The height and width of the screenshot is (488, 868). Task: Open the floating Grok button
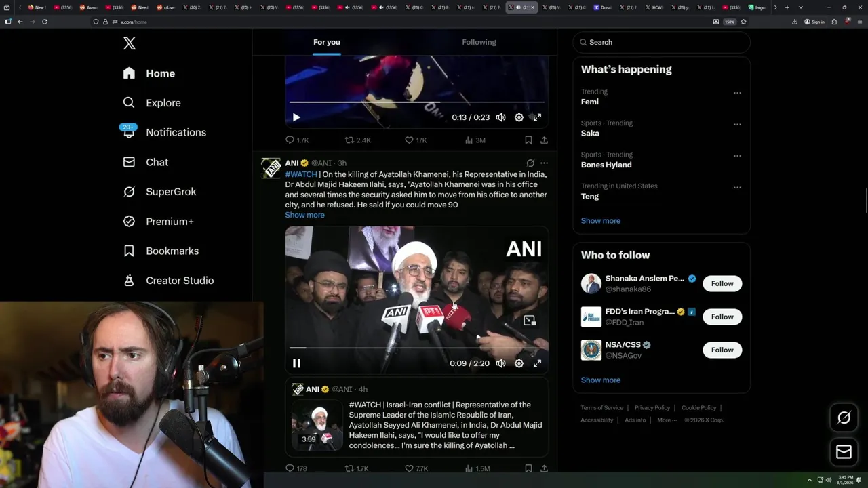pos(844,418)
